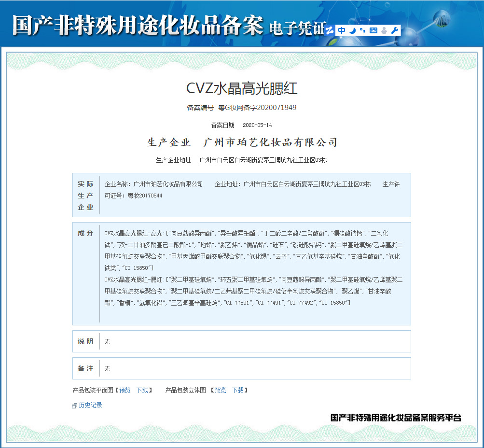Click the 实际生产企业 section label

85,196
